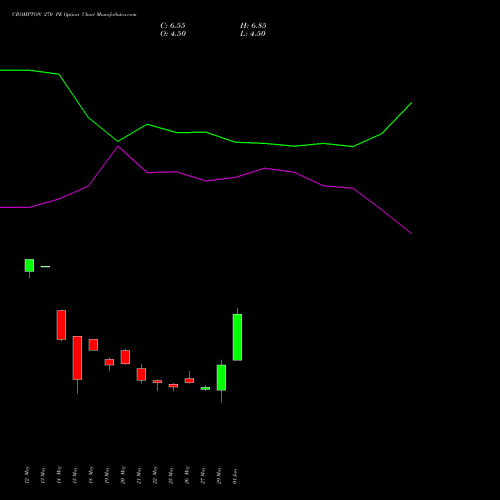Image resolution: width=500 pixels, height=500 pixels.
Task: Select the 21 May date label
Action: pos(139,475)
